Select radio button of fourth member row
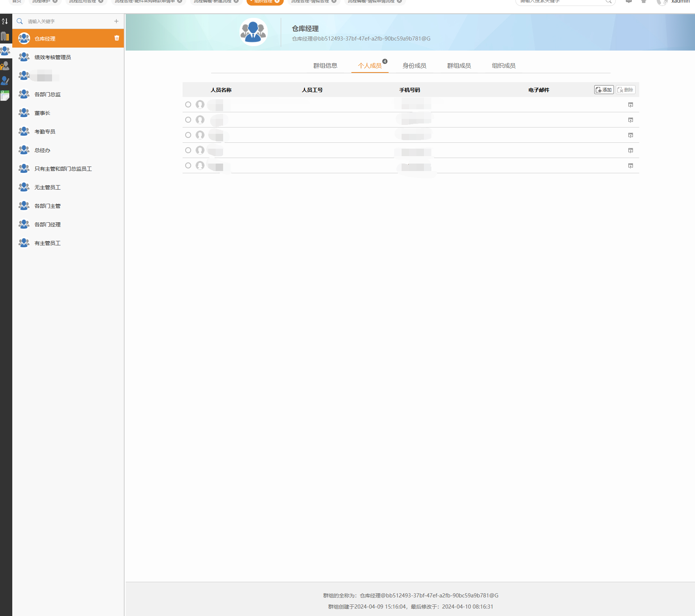Screen dimensions: 695x616 pyautogui.click(x=188, y=150)
